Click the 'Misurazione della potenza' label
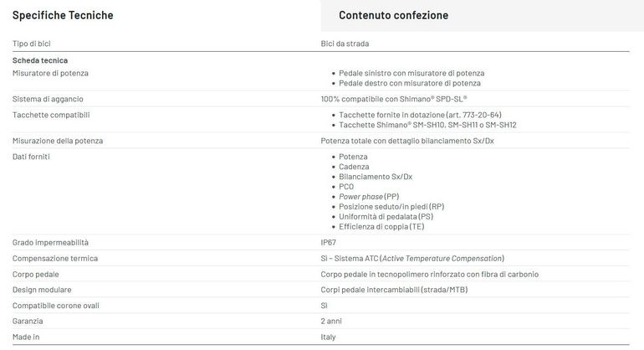The height and width of the screenshot is (350, 644). 58,141
